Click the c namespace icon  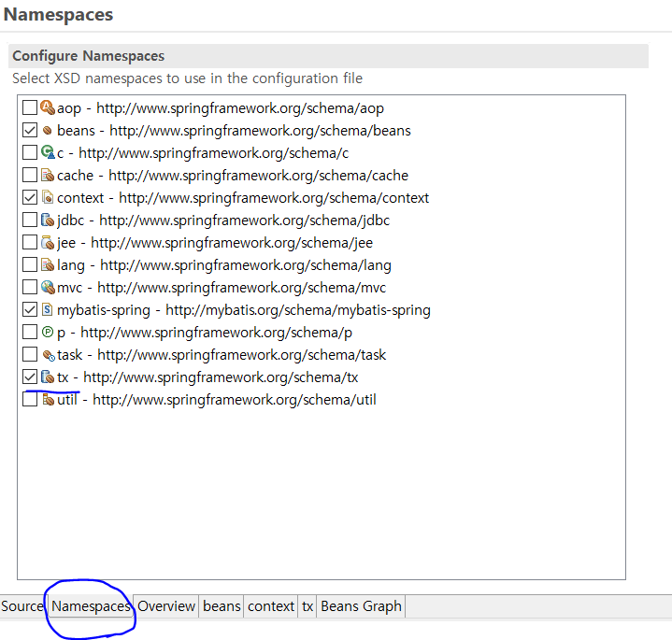48,152
